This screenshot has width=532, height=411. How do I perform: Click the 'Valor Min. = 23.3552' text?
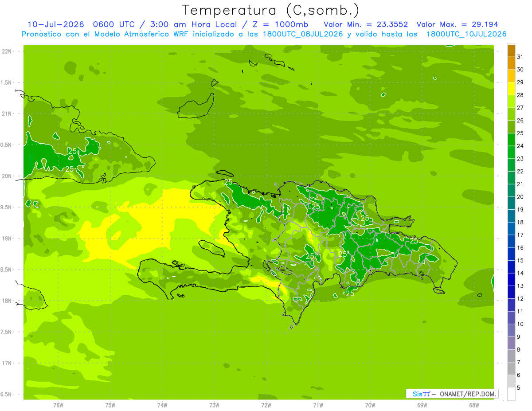(x=366, y=24)
